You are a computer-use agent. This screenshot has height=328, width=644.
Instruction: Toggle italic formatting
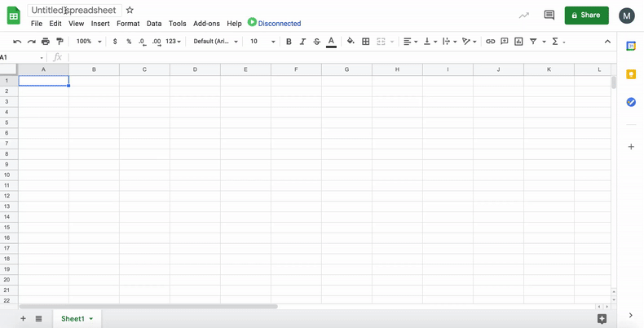click(x=302, y=42)
